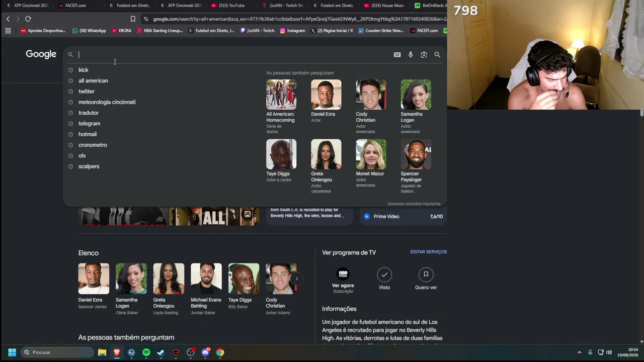Open the image gallery icon on the All American banner
Screen dimensions: 644x362
pyautogui.click(x=248, y=214)
